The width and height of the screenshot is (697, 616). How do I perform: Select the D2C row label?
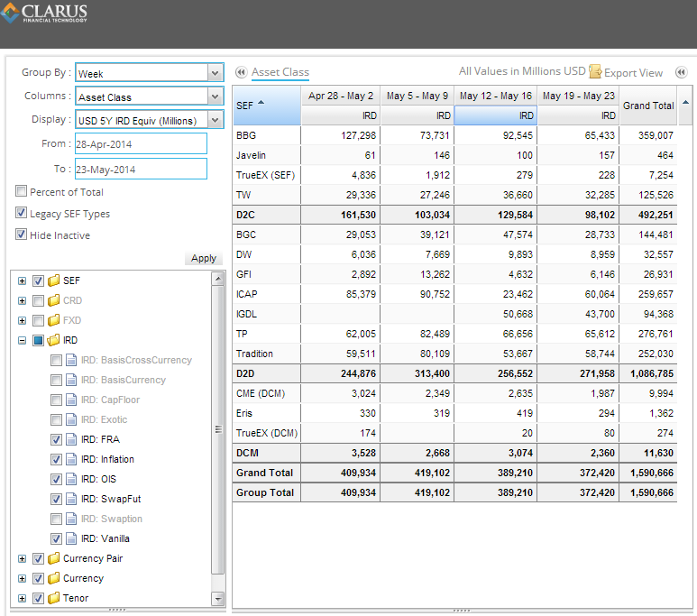coord(245,215)
